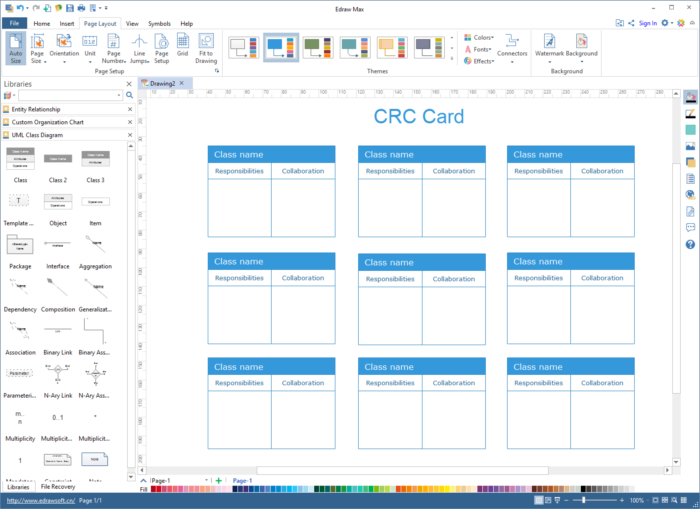The image size is (700, 509).
Task: Open the Help question mark icon in side panel
Action: click(x=690, y=244)
